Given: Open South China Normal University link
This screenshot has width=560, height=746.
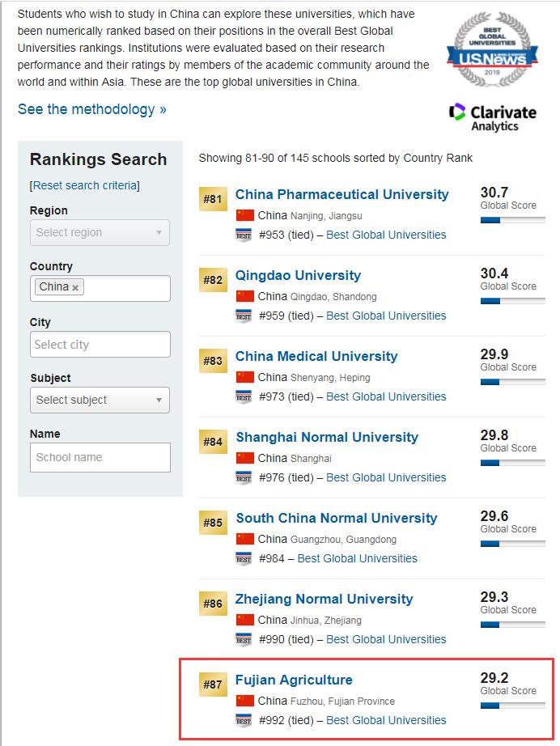Looking at the screenshot, I should pyautogui.click(x=336, y=518).
